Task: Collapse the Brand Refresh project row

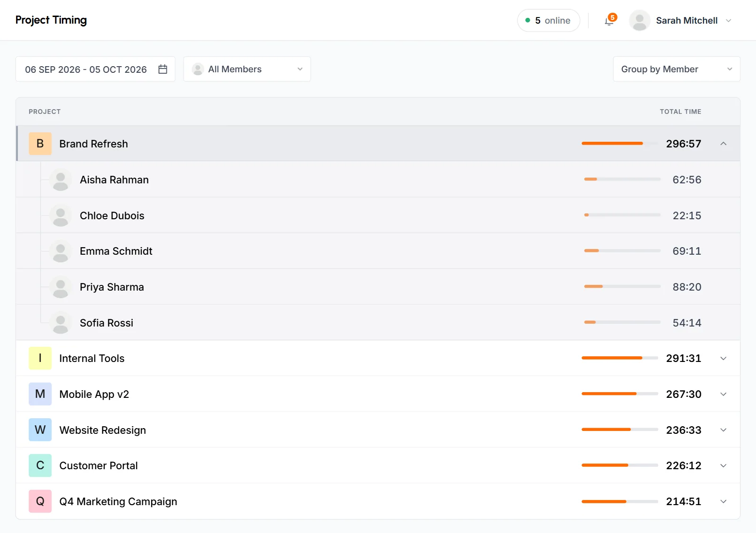Action: pyautogui.click(x=723, y=144)
